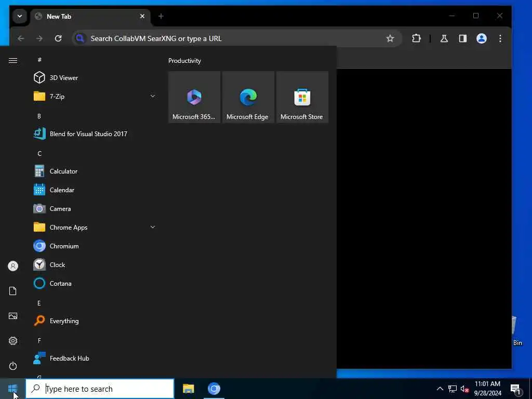Open the 7-Zip folder in Start menu
This screenshot has height=399, width=532.
click(95, 96)
